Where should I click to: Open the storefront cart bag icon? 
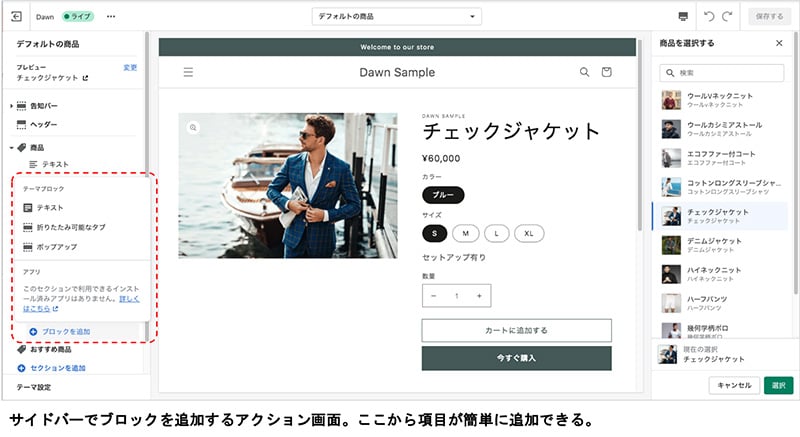point(607,72)
